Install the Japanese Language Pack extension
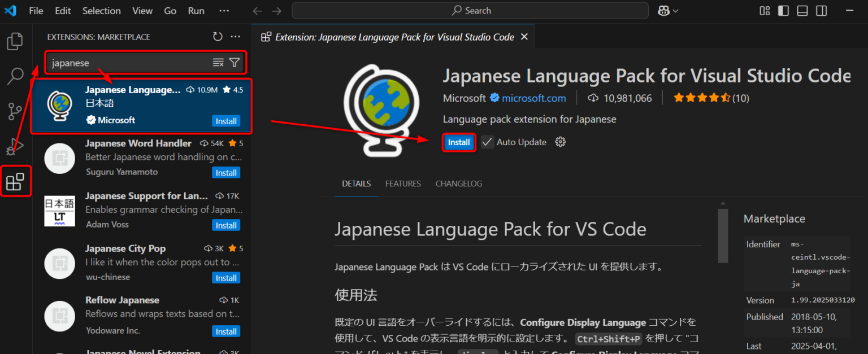The image size is (868, 354). coord(458,142)
